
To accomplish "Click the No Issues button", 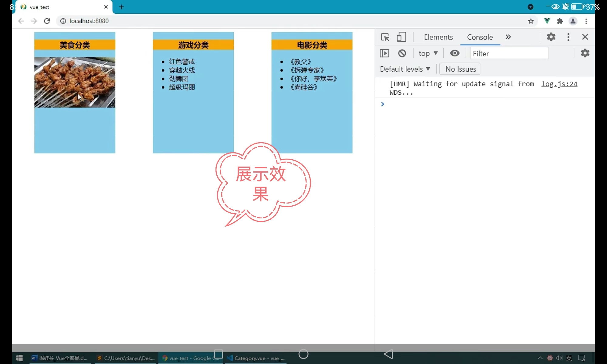I will pyautogui.click(x=460, y=69).
